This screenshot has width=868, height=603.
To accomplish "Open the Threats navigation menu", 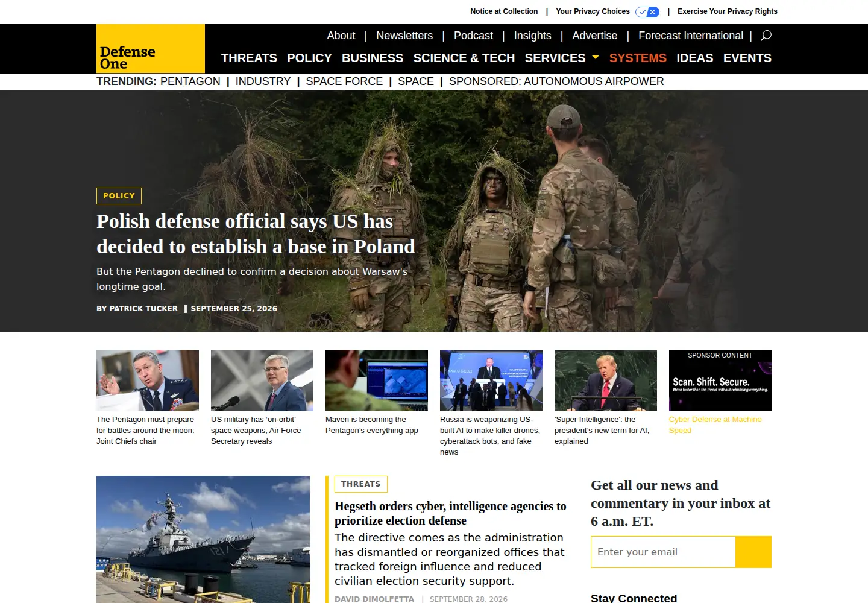I will click(249, 58).
